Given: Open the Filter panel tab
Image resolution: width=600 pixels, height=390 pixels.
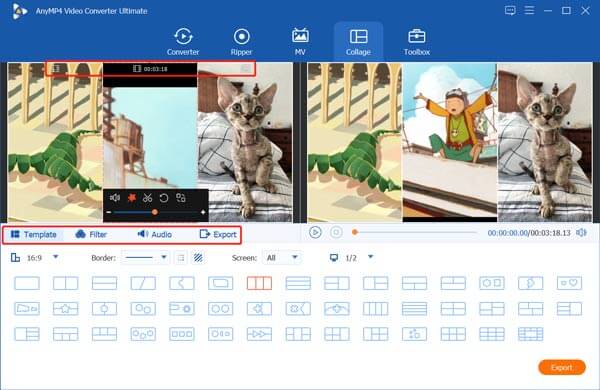Looking at the screenshot, I should pos(91,234).
